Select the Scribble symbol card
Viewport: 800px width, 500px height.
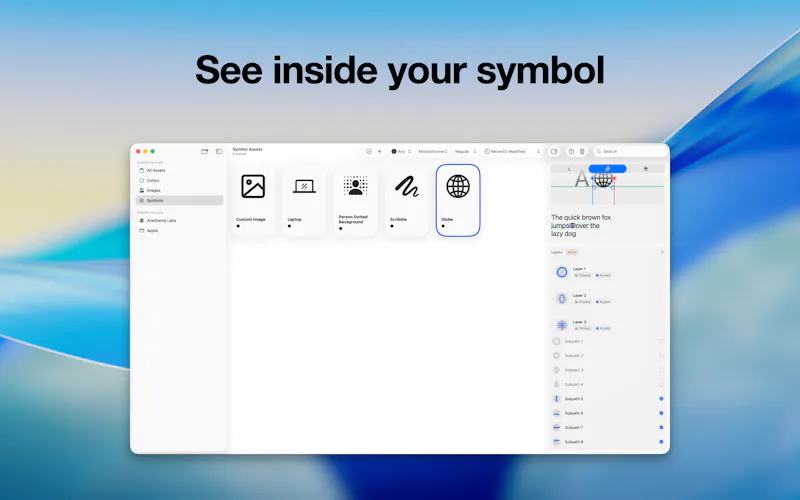point(407,200)
